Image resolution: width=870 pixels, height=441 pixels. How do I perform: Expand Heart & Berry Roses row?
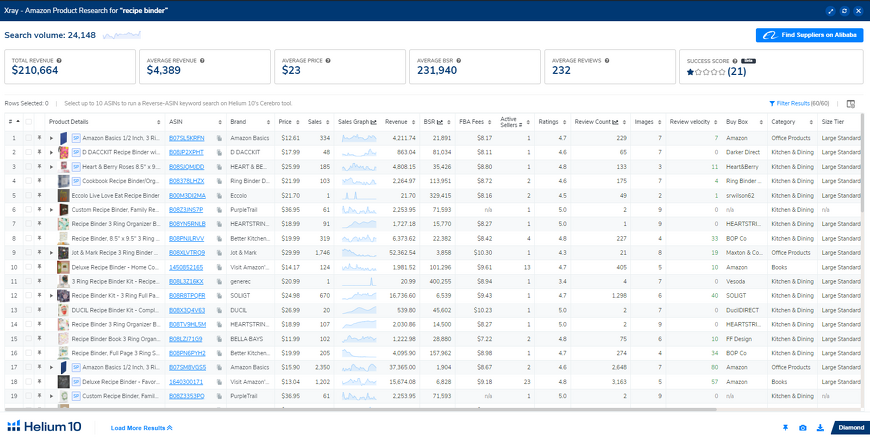point(52,166)
